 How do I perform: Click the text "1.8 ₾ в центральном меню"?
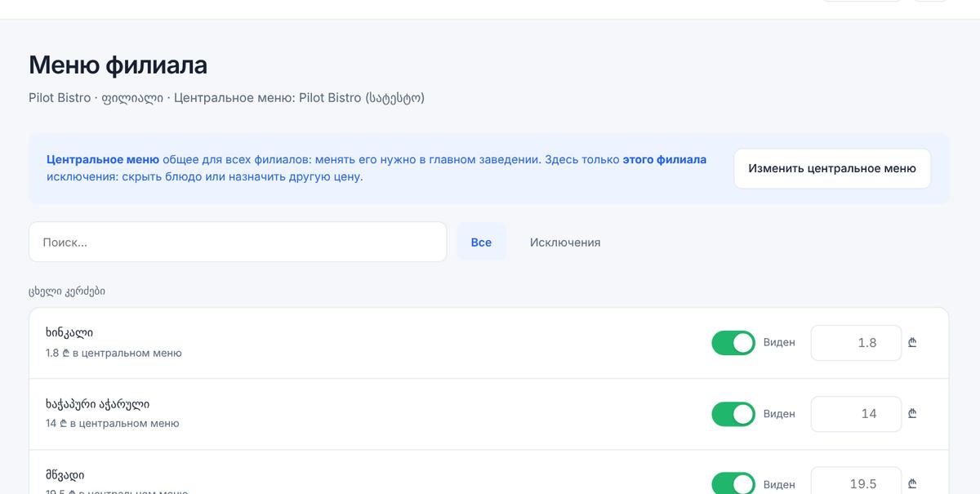[x=114, y=354]
